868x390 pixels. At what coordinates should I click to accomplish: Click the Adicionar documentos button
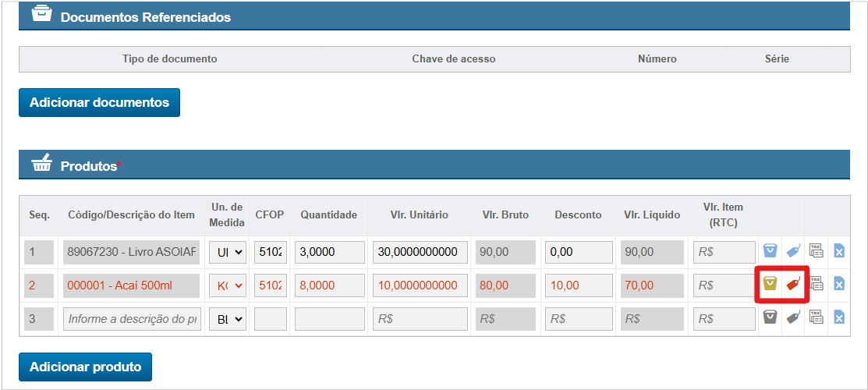[x=99, y=102]
